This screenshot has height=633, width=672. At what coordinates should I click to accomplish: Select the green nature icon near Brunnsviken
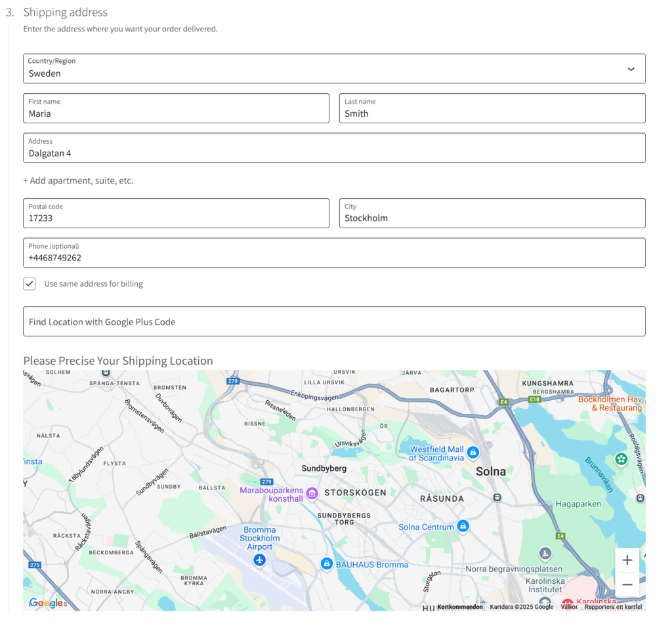(621, 460)
